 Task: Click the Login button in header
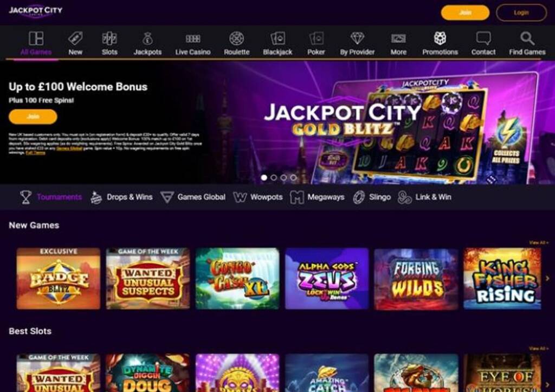[x=521, y=12]
